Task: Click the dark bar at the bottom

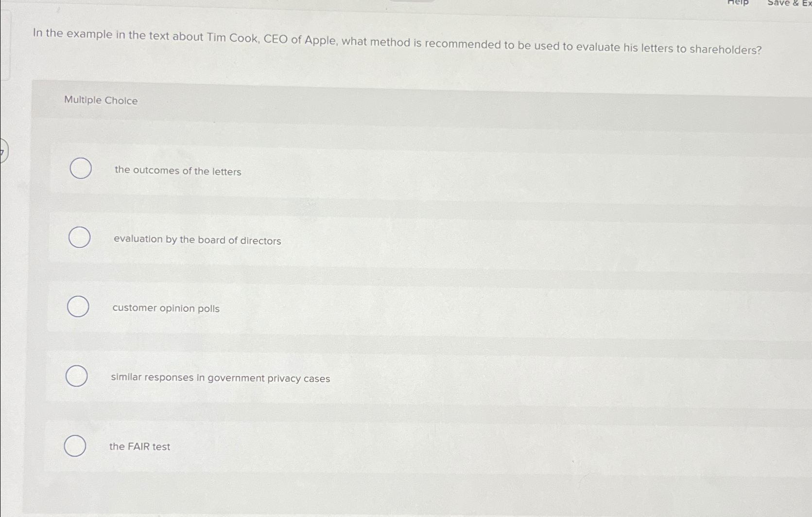Action: pyautogui.click(x=406, y=513)
